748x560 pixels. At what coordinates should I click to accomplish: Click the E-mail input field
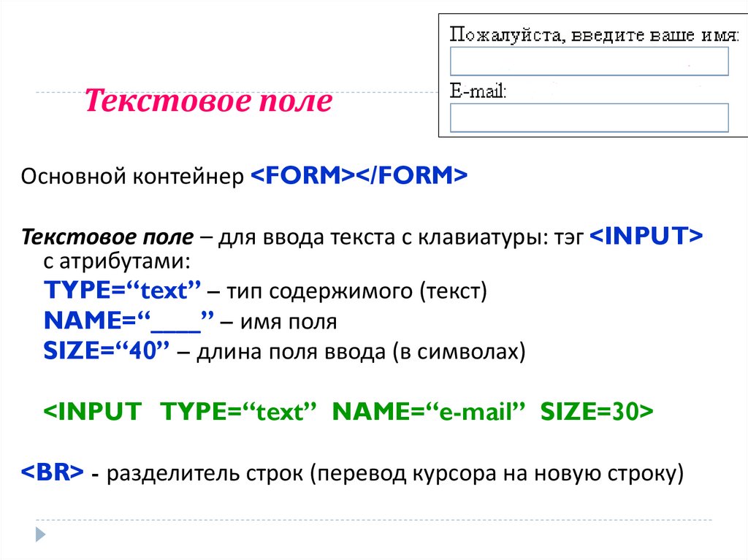pyautogui.click(x=589, y=118)
